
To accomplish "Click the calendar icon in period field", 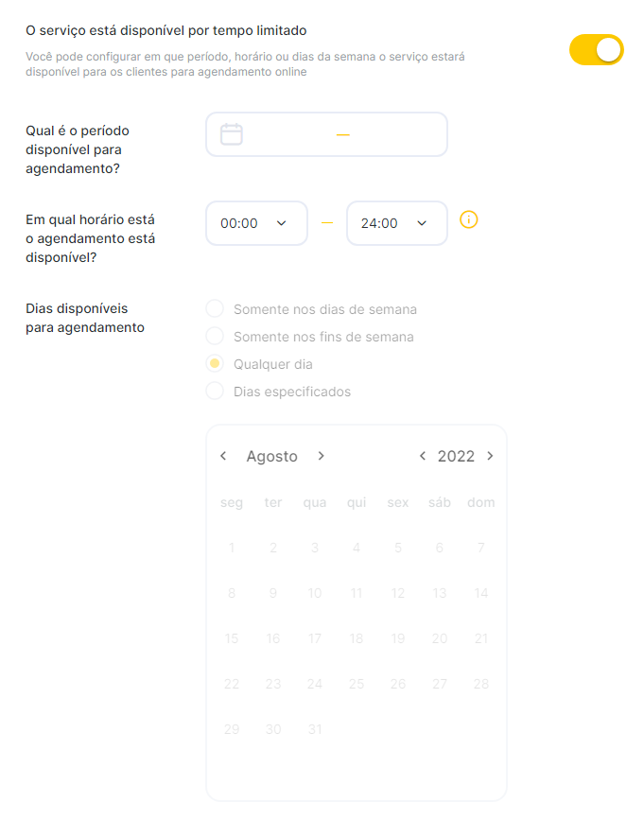I will [232, 134].
